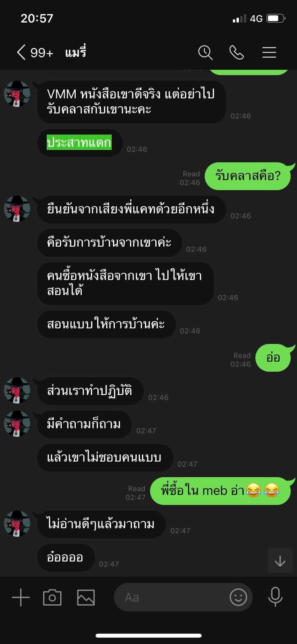Tap the sent bubble รับคลาสคือ?
The image size is (297, 644).
248,176
